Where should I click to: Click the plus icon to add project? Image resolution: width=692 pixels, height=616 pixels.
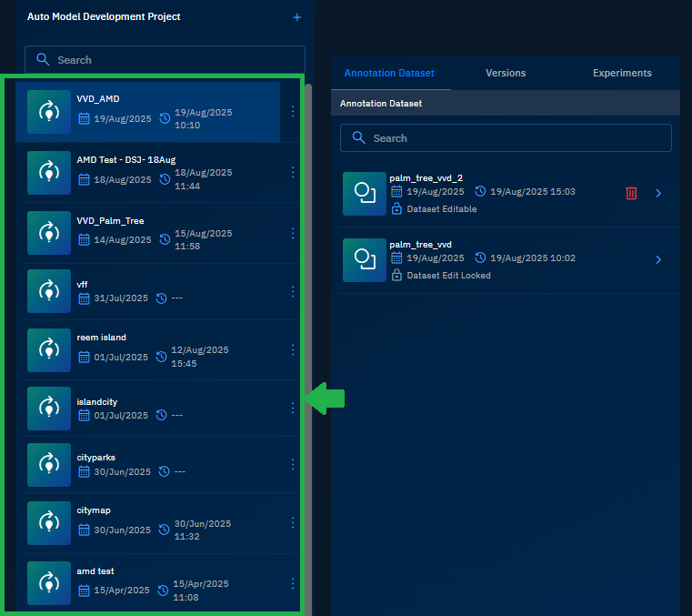click(296, 17)
